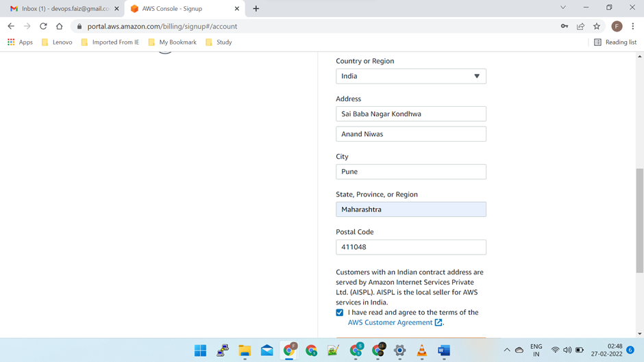Close the Gmail Inbox tab
The width and height of the screenshot is (644, 362).
[x=116, y=9]
